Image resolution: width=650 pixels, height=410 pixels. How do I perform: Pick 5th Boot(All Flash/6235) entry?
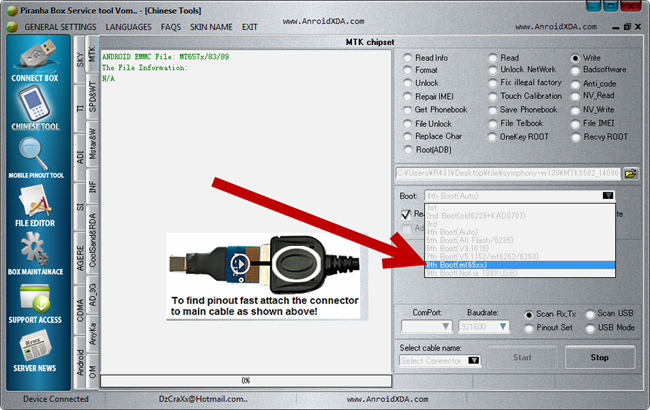(520, 240)
